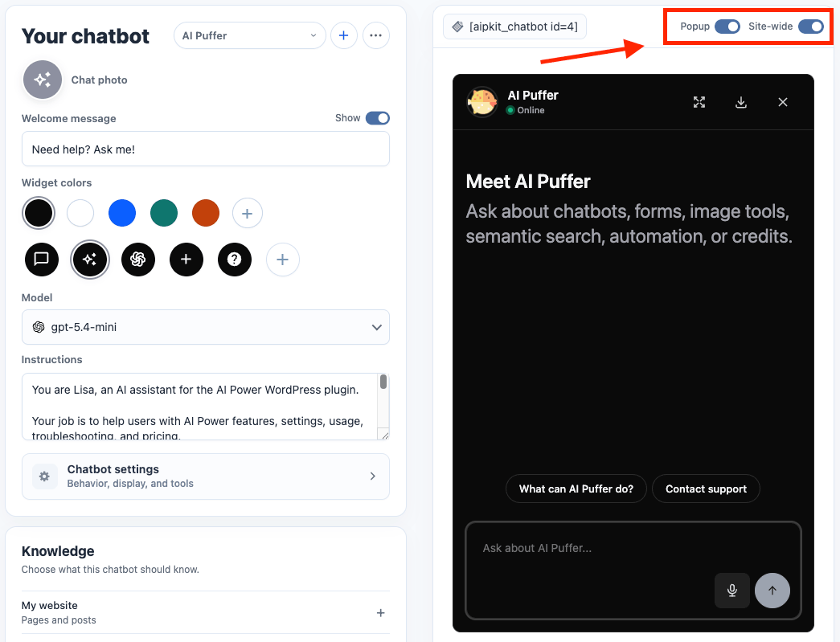Toggle the Welcome message Show switch
840x642 pixels.
click(x=378, y=118)
